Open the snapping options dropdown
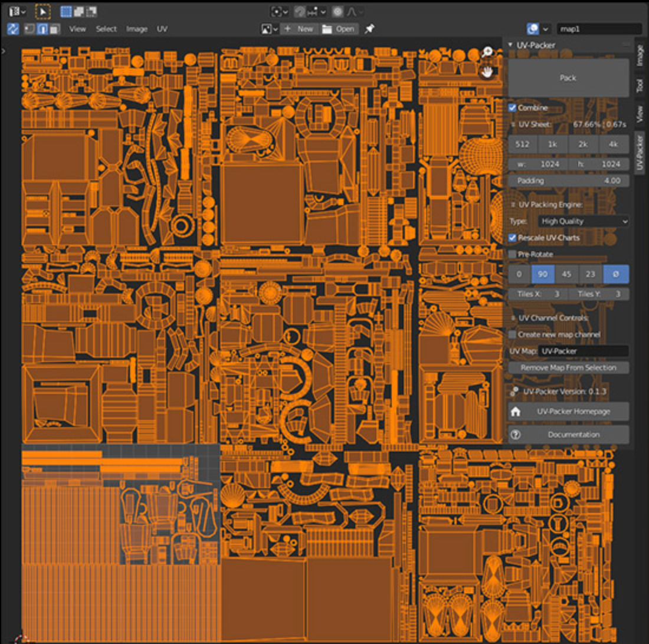The image size is (649, 644). [x=317, y=12]
